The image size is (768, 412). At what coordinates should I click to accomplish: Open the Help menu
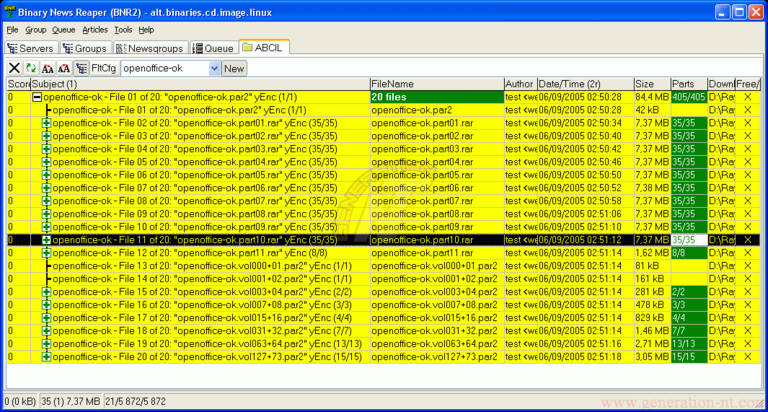(146, 30)
